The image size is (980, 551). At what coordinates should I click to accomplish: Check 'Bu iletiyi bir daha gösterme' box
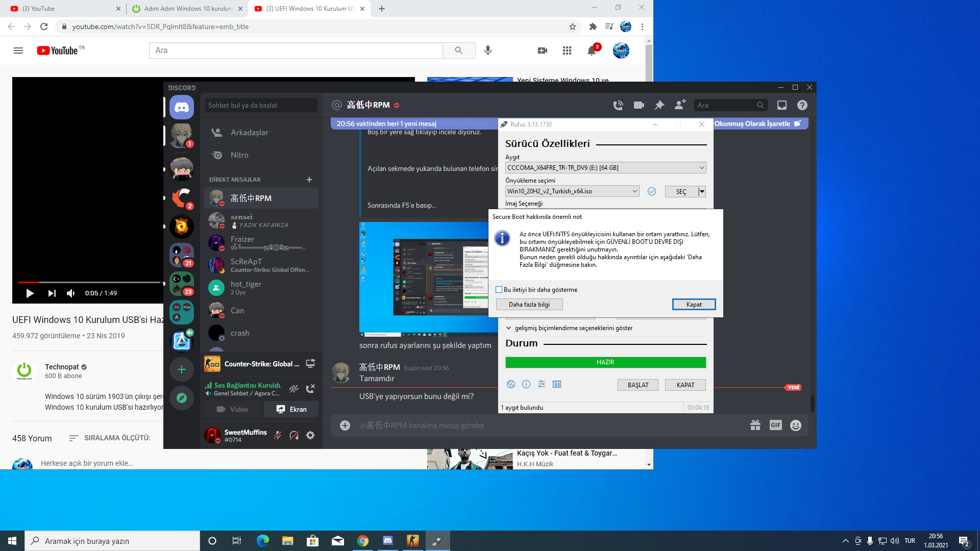click(499, 290)
